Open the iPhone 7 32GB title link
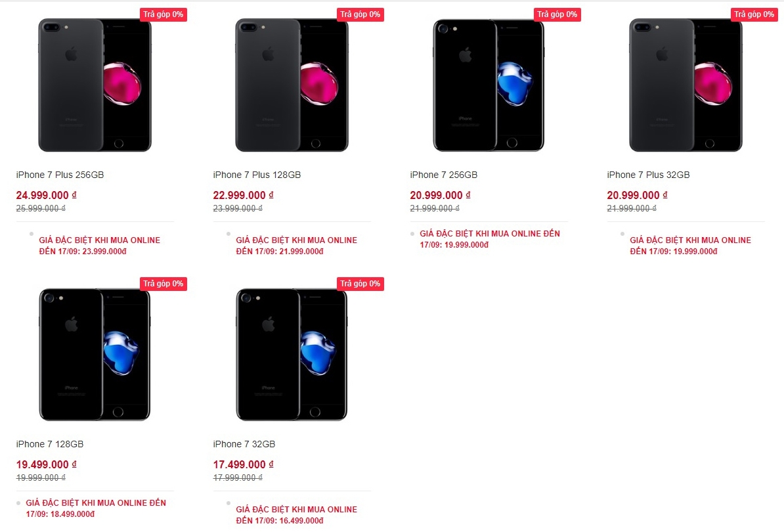This screenshot has height=532, width=784. pos(244,444)
